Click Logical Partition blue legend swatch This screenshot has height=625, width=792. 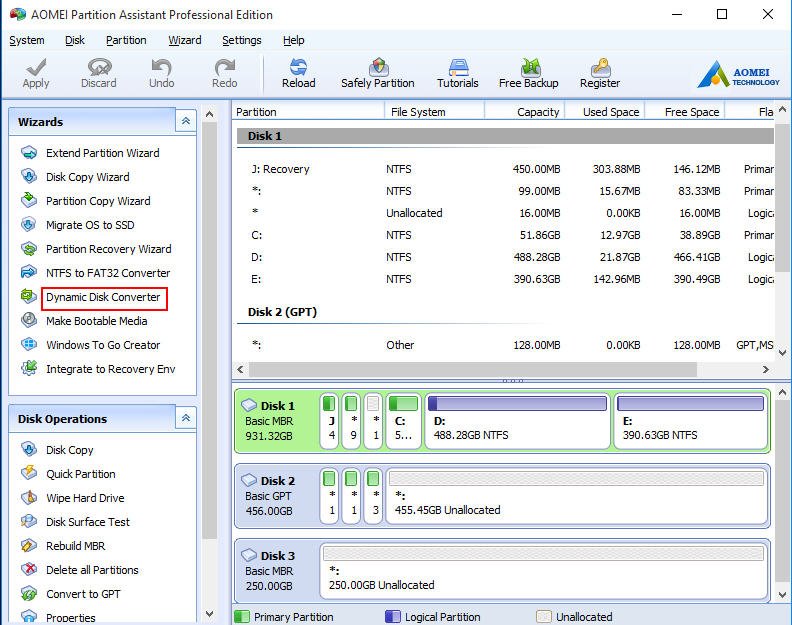coord(392,616)
